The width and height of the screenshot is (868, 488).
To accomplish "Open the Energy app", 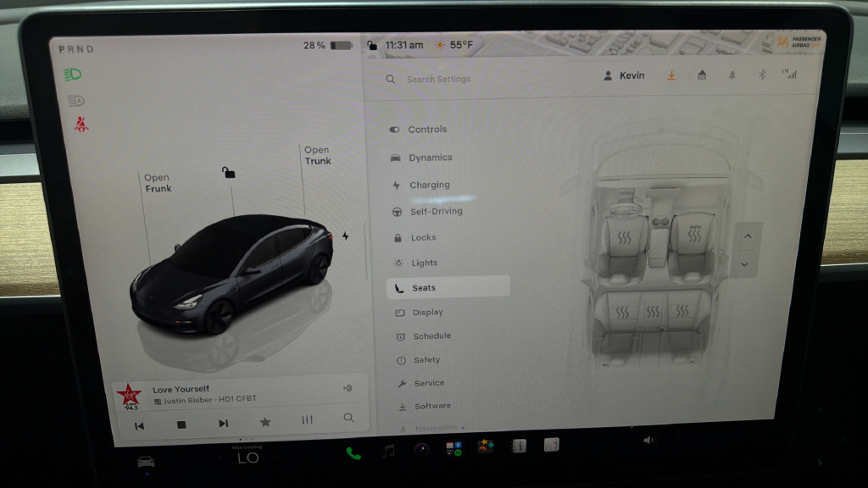I will point(551,444).
